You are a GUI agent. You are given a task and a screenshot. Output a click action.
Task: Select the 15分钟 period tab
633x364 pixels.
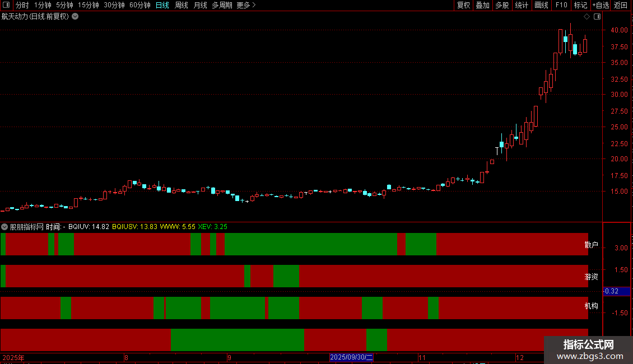pos(88,5)
